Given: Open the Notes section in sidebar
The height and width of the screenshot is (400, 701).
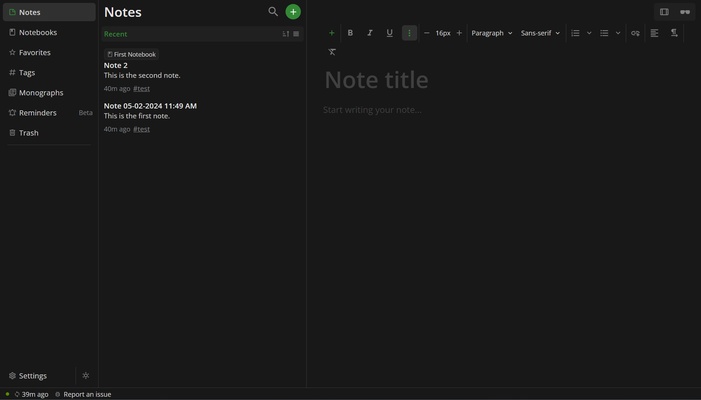Looking at the screenshot, I should click(x=49, y=12).
